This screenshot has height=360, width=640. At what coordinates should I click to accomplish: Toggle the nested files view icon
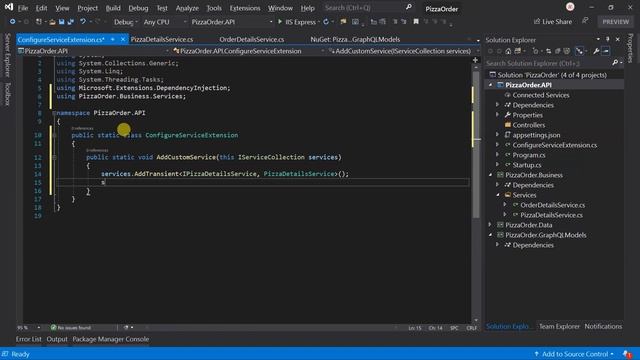click(579, 51)
